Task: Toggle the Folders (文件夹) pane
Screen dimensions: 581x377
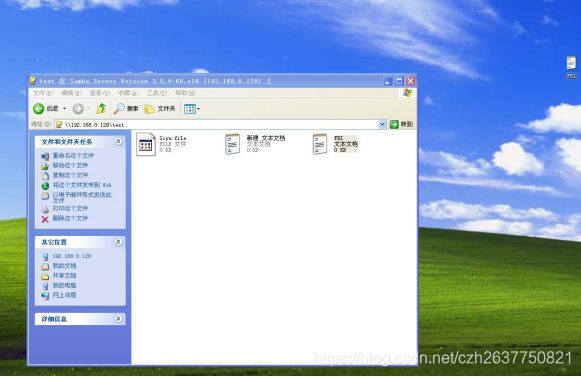Action: (160, 109)
